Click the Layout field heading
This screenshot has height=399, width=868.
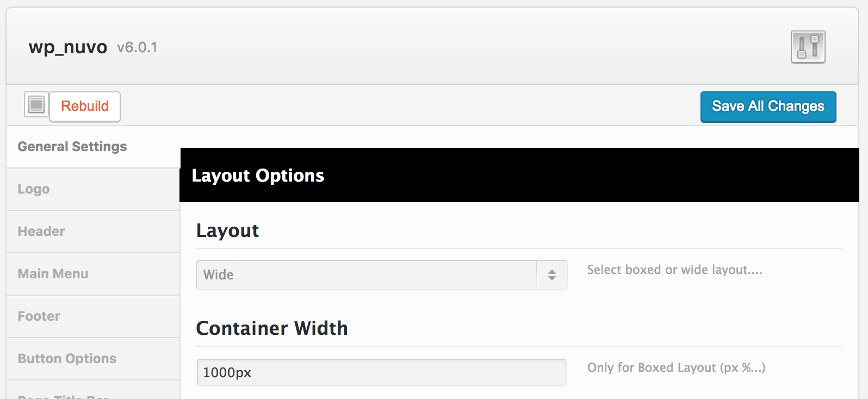pyautogui.click(x=227, y=231)
